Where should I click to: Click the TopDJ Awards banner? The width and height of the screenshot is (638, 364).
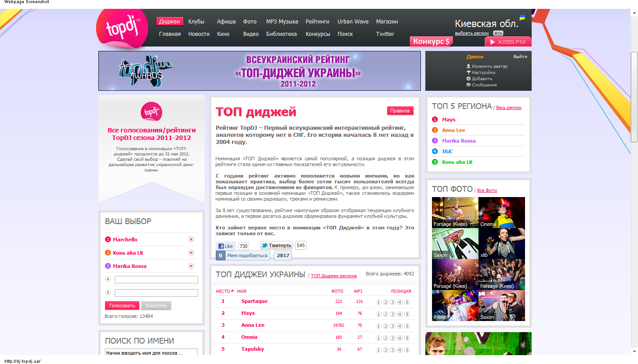coord(260,71)
